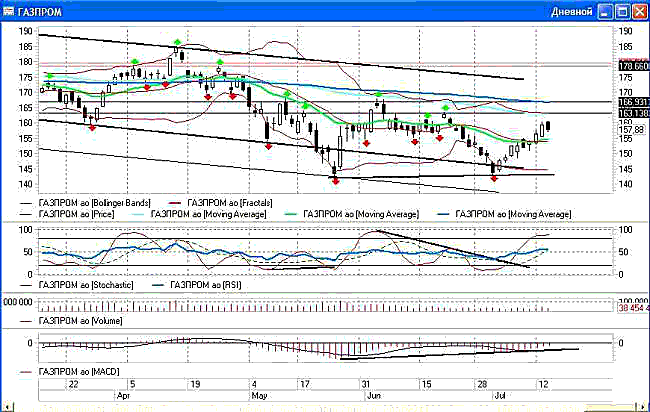
Task: Maximize the ГАЗПРОМ chart window
Action: tap(622, 10)
